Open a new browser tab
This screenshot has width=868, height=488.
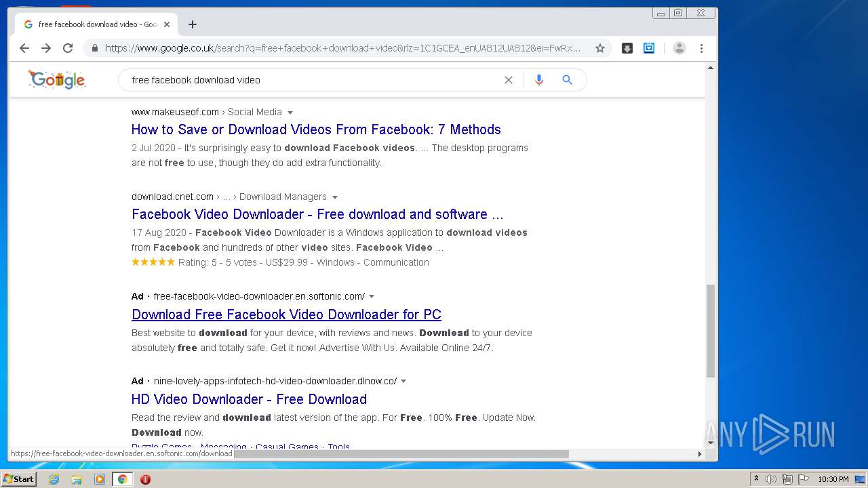[x=193, y=24]
